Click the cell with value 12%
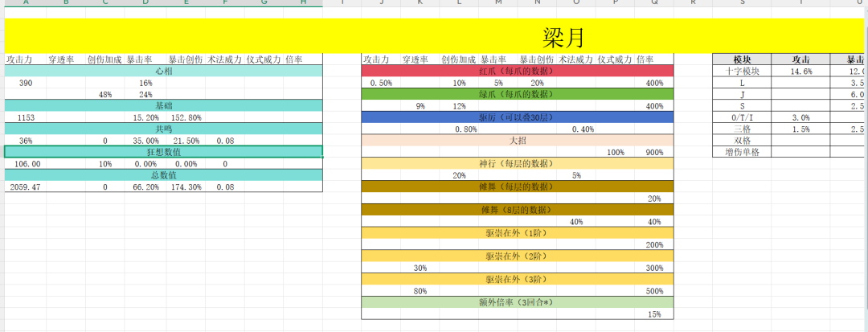The image size is (868, 332). pyautogui.click(x=459, y=105)
